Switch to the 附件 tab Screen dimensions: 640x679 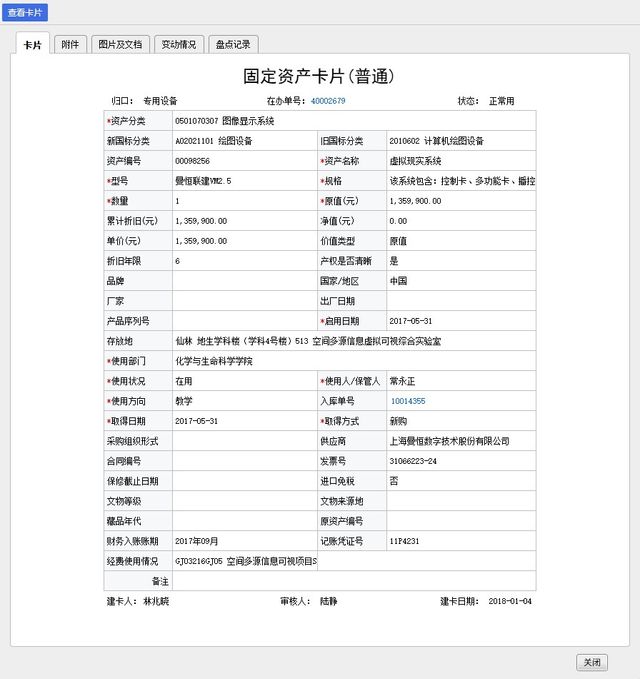tap(70, 45)
